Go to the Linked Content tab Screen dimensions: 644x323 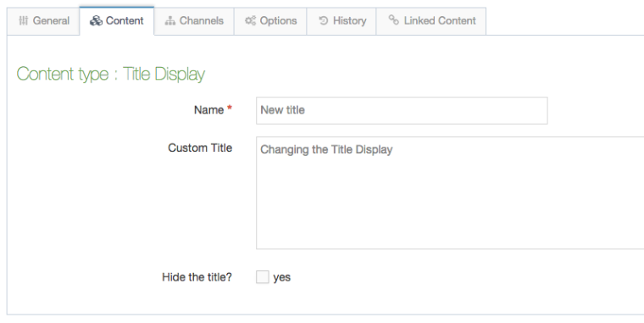coord(430,21)
